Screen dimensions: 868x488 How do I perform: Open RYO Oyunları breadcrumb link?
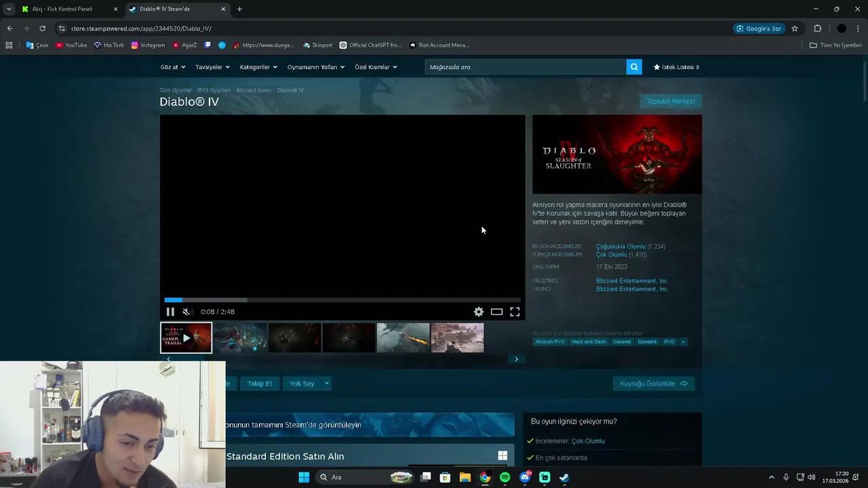pyautogui.click(x=214, y=90)
